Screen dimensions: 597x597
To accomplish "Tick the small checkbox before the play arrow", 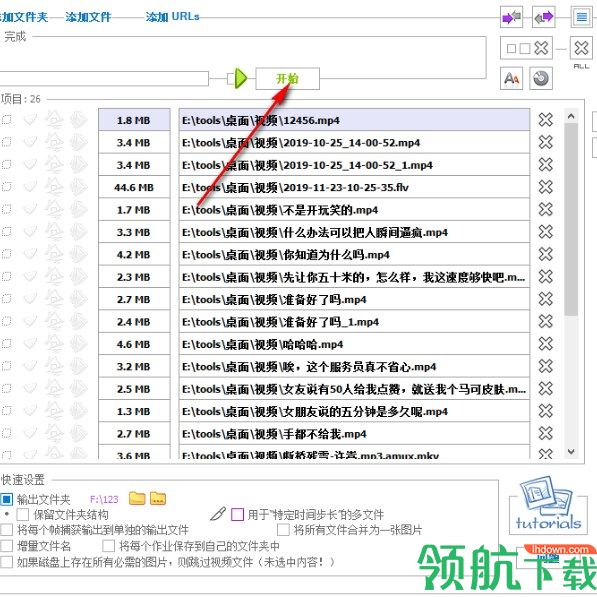I will point(230,79).
